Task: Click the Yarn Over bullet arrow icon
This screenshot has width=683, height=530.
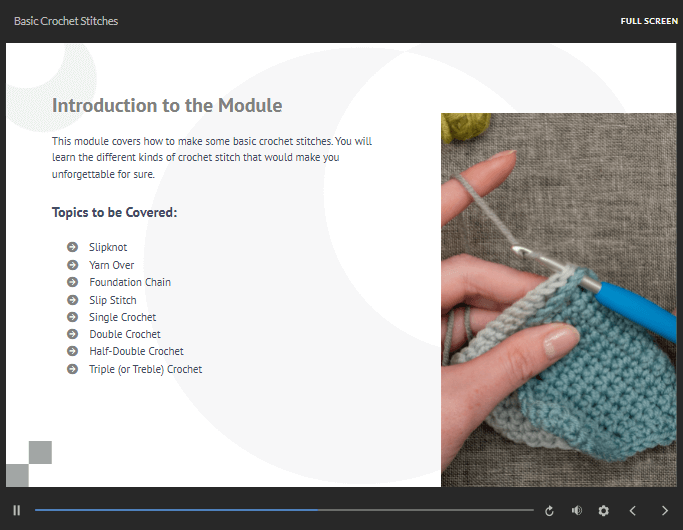Action: point(72,265)
